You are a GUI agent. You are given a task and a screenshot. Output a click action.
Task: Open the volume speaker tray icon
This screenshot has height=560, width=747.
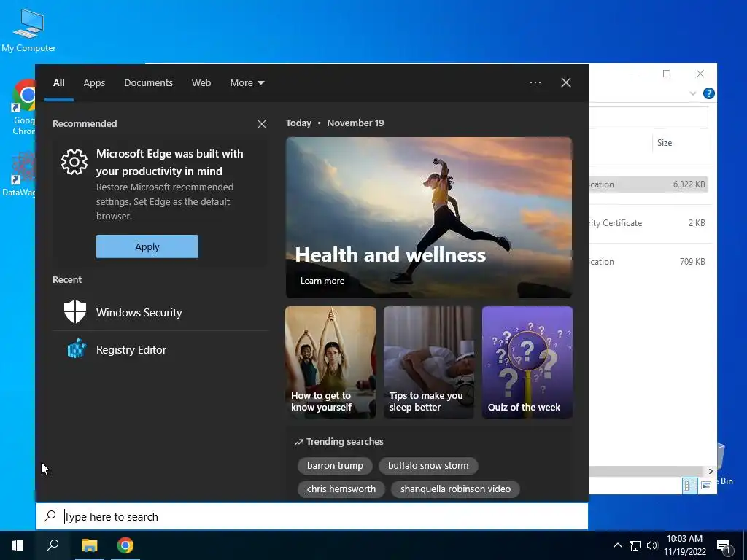[652, 545]
